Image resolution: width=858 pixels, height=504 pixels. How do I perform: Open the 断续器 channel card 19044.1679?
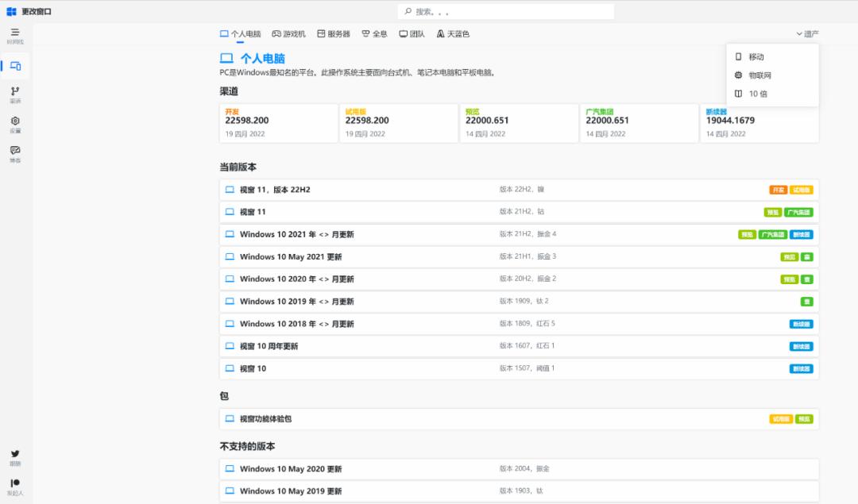pyautogui.click(x=759, y=123)
